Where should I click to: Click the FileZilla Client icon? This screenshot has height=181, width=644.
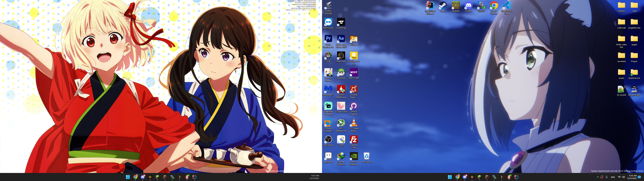coord(354,140)
